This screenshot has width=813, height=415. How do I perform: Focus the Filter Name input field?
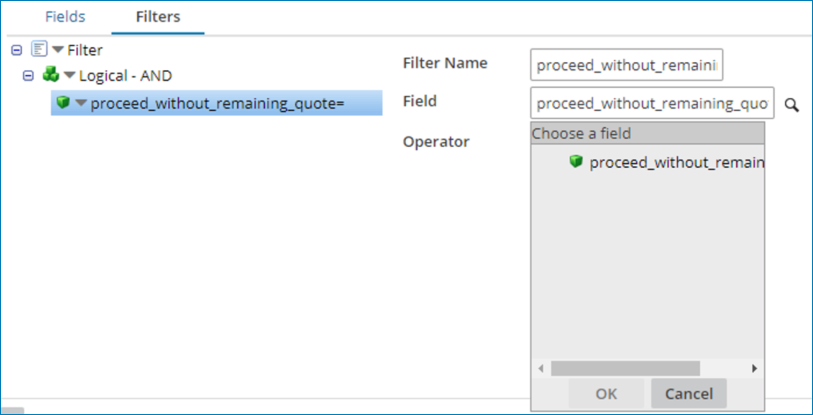click(626, 65)
